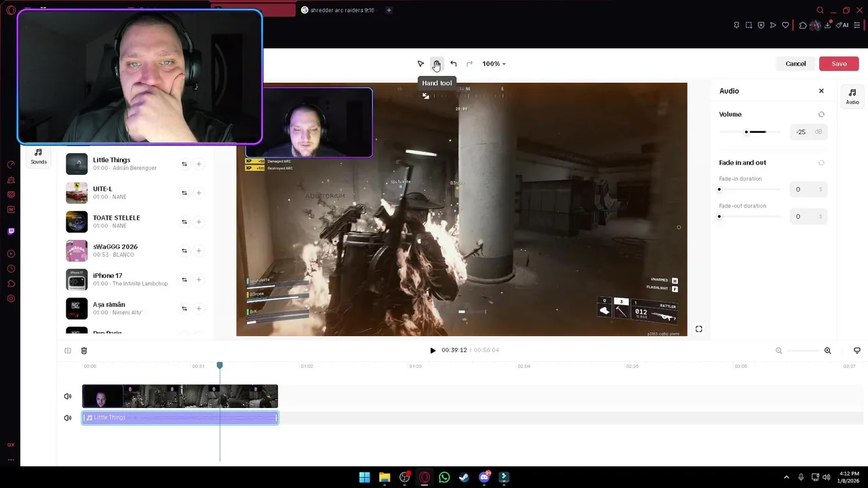Toggle fullscreen preview
The width and height of the screenshot is (868, 488).
[x=698, y=329]
